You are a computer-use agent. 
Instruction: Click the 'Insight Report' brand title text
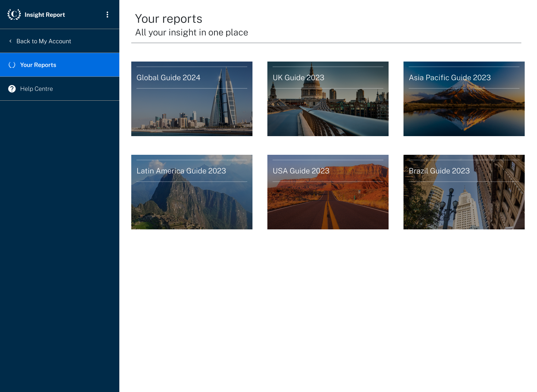click(45, 15)
